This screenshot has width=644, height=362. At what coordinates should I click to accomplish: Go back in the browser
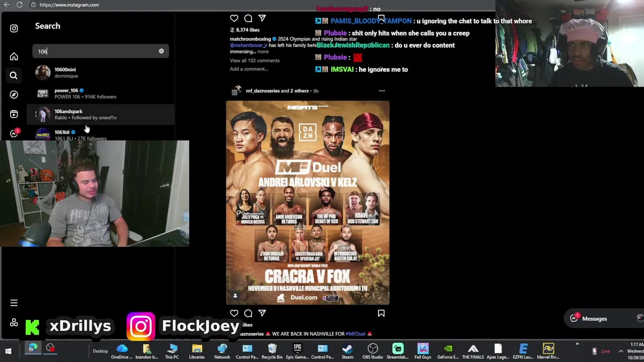click(7, 5)
